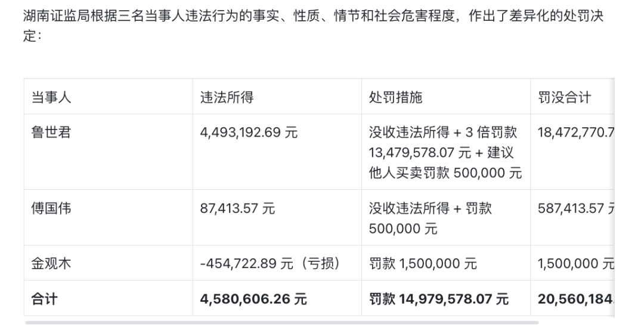Viewport: 644px width, 330px height.
Task: Click the bold 罚款 14,979,578.07 元 cell
Action: tap(439, 298)
